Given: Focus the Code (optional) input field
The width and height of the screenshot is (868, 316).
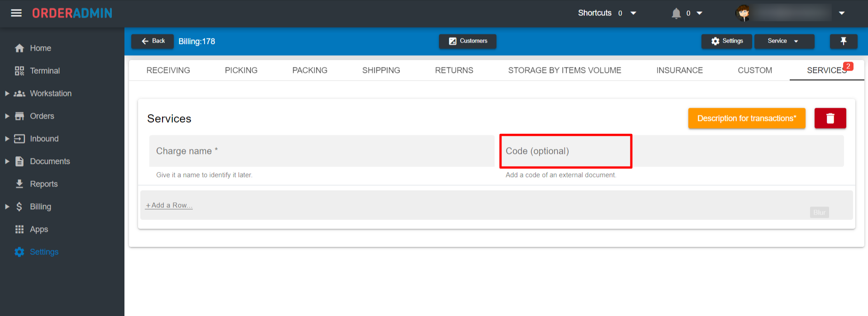Looking at the screenshot, I should [672, 151].
